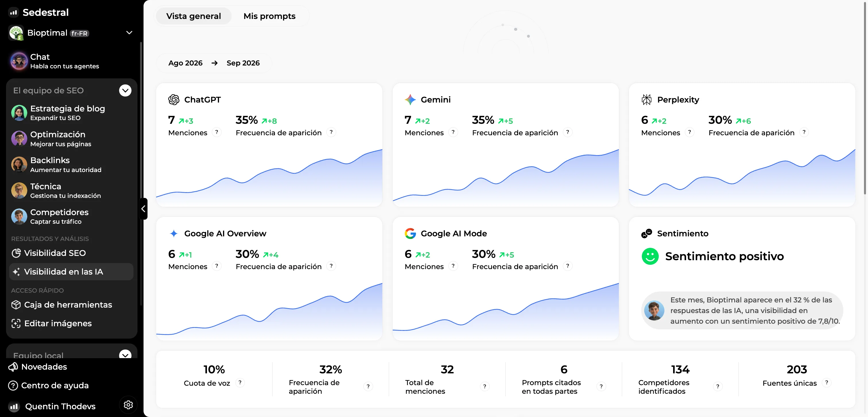
Task: Click Quentin Thodevs profile
Action: 52,406
